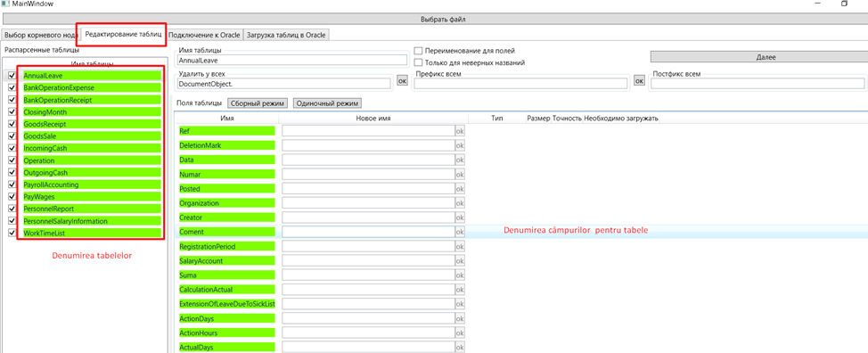868x353 pixels.
Task: Enable Только для неверных названий checkbox
Action: 419,62
